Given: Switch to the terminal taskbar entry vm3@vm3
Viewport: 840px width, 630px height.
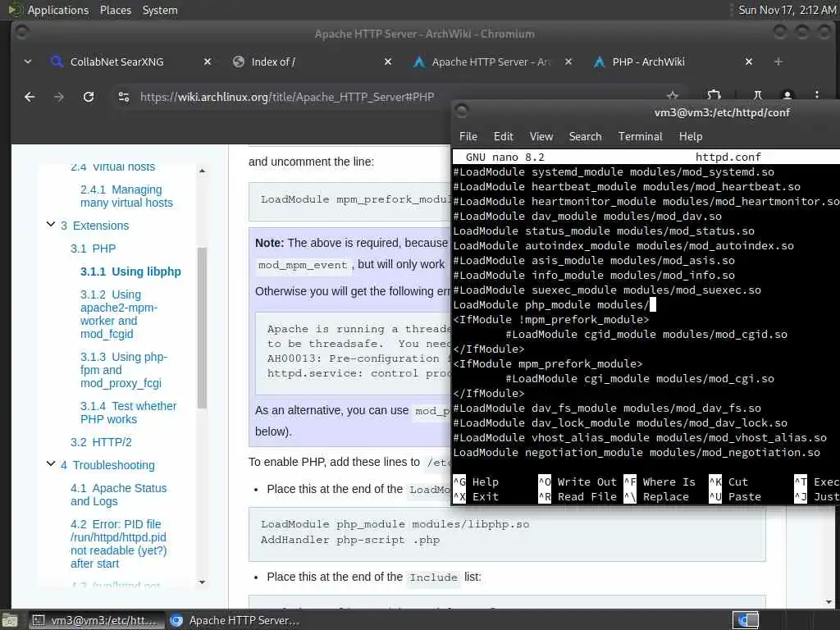Looking at the screenshot, I should [x=95, y=620].
